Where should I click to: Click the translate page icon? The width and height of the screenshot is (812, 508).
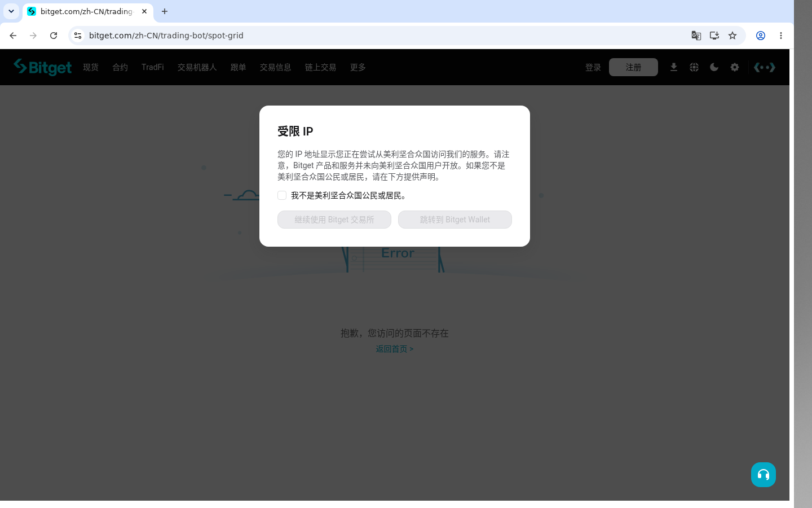coord(696,36)
